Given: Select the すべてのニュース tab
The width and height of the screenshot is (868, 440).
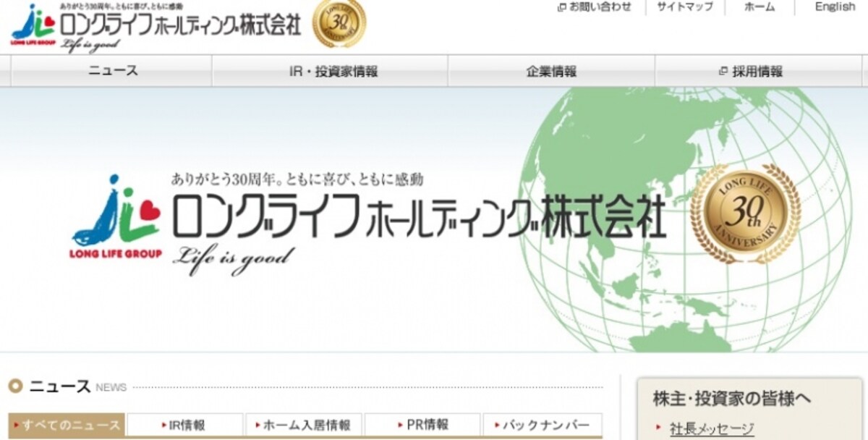Looking at the screenshot, I should [67, 426].
